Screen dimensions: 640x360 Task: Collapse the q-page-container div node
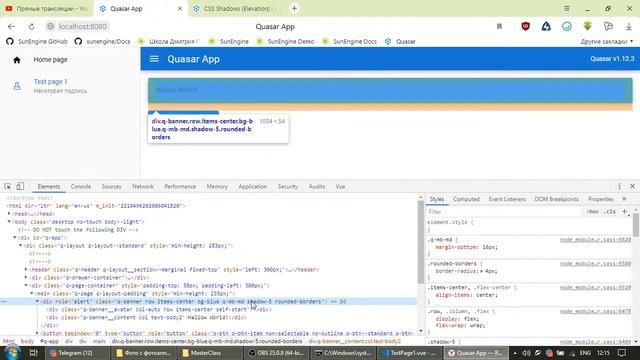pos(26,285)
